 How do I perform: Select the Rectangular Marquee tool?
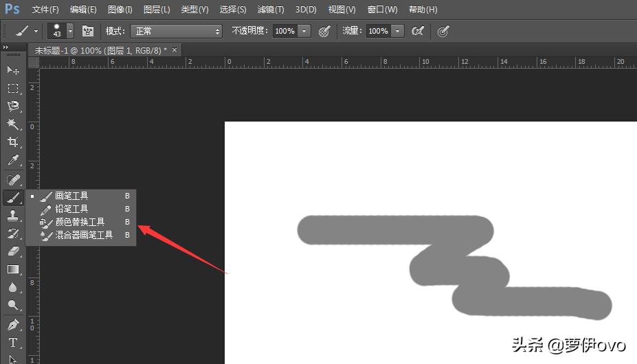[13, 88]
